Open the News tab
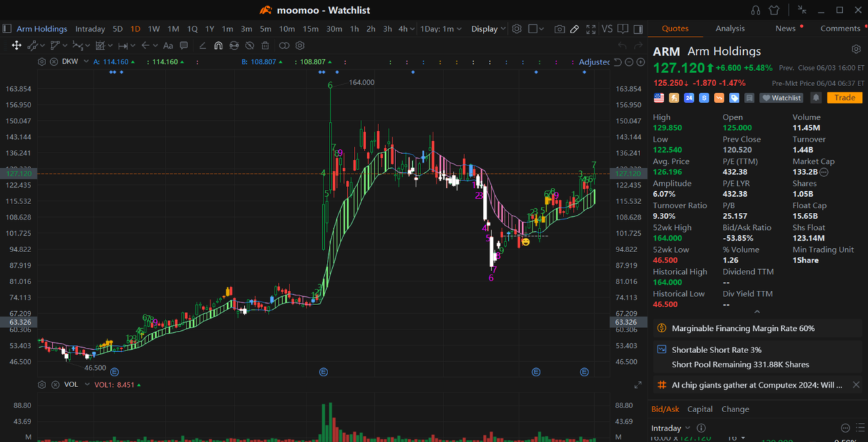The width and height of the screenshot is (868, 442). click(785, 28)
